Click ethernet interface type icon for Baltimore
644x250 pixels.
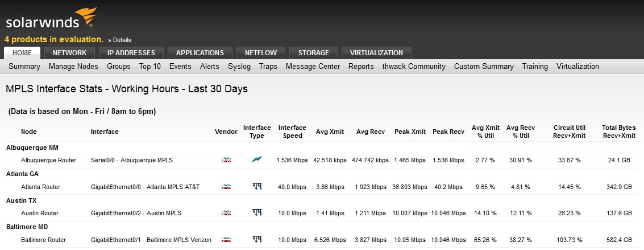tap(257, 239)
